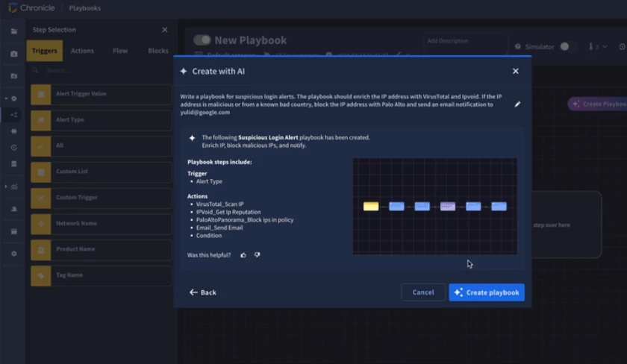The height and width of the screenshot is (364, 627).
Task: Select the Tag Name trigger icon
Action: coord(41,276)
